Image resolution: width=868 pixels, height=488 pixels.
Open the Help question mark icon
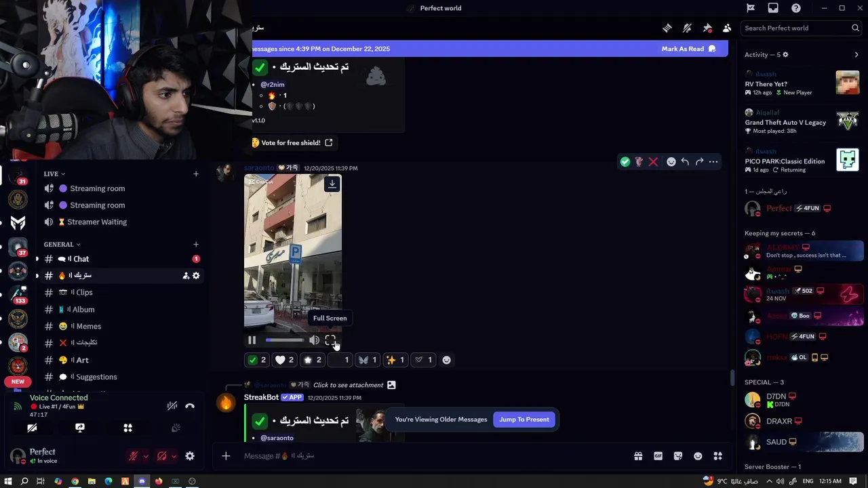point(796,8)
